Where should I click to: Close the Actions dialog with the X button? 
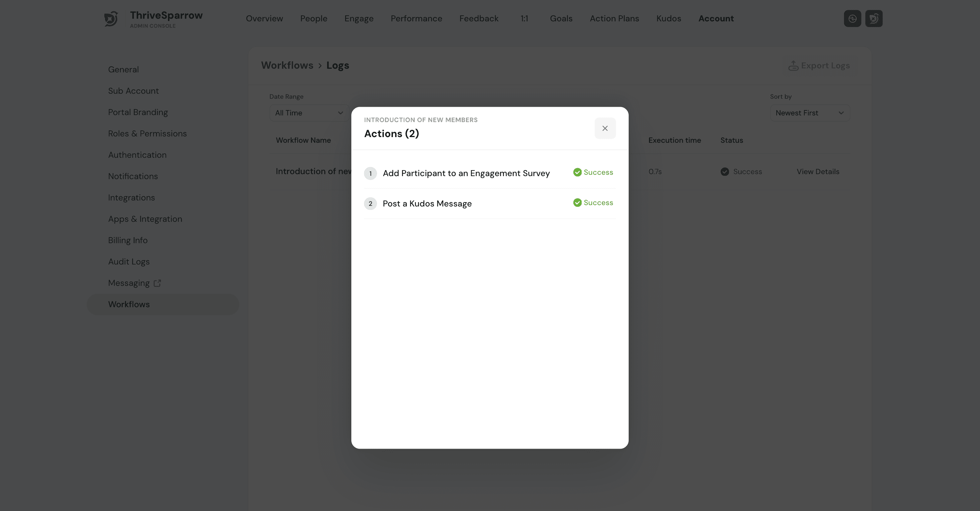(605, 128)
